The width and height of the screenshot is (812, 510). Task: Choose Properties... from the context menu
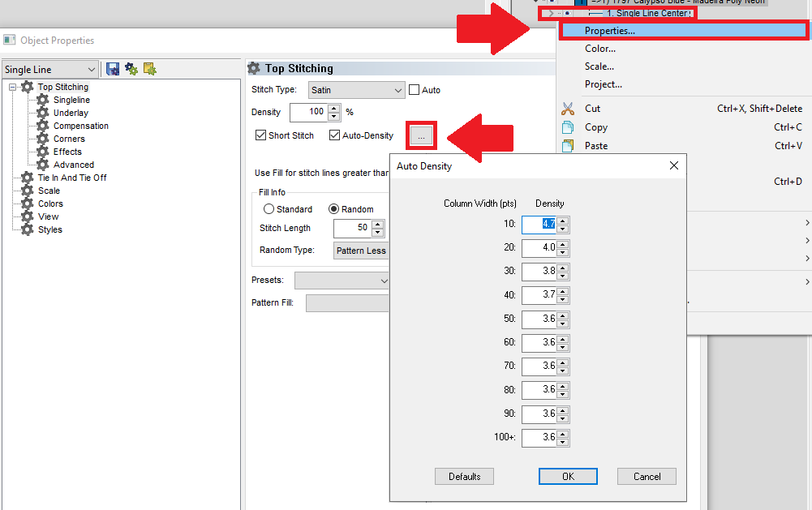[x=610, y=31]
